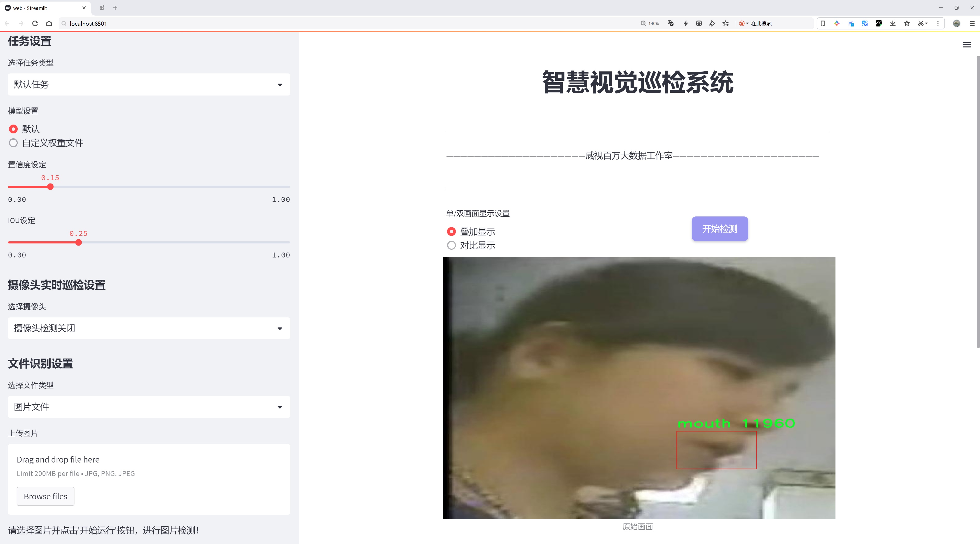Click the translate page icon in the toolbar
This screenshot has width=980, height=544.
coord(865,23)
